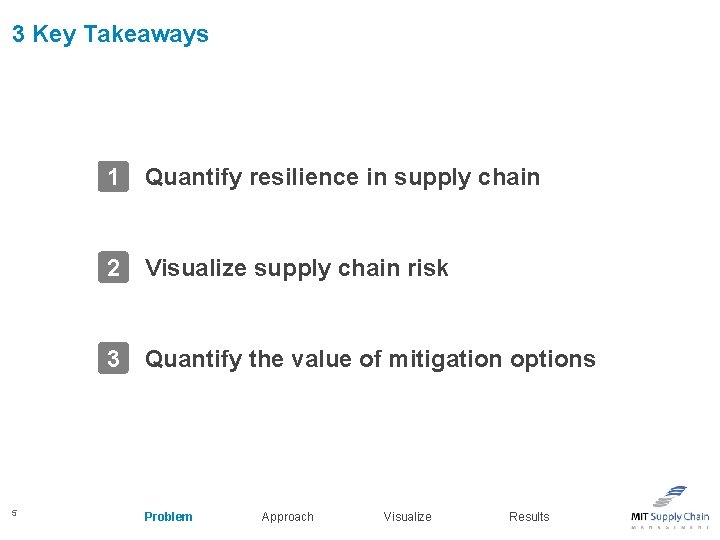Click the MIT Supply Chain swoosh logo graphic

pyautogui.click(x=671, y=495)
